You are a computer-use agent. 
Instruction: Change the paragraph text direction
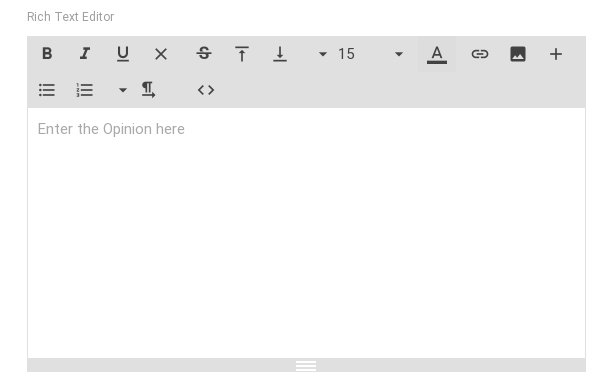tap(148, 90)
